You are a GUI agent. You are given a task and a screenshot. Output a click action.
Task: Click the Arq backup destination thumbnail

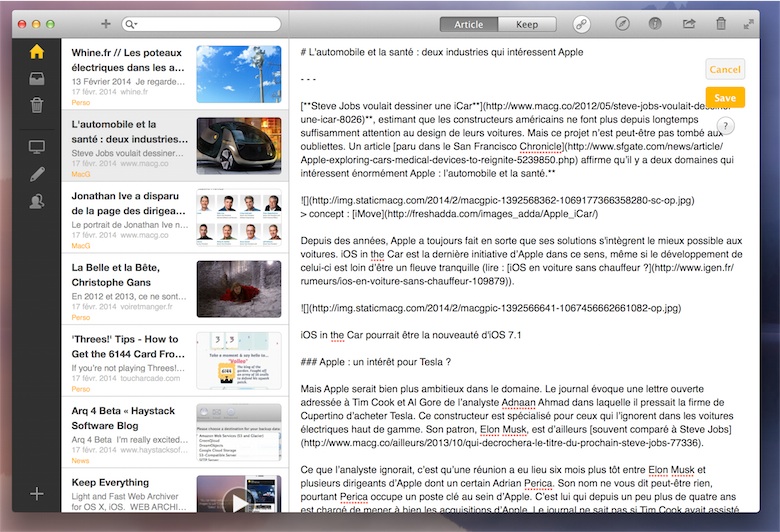(x=239, y=432)
